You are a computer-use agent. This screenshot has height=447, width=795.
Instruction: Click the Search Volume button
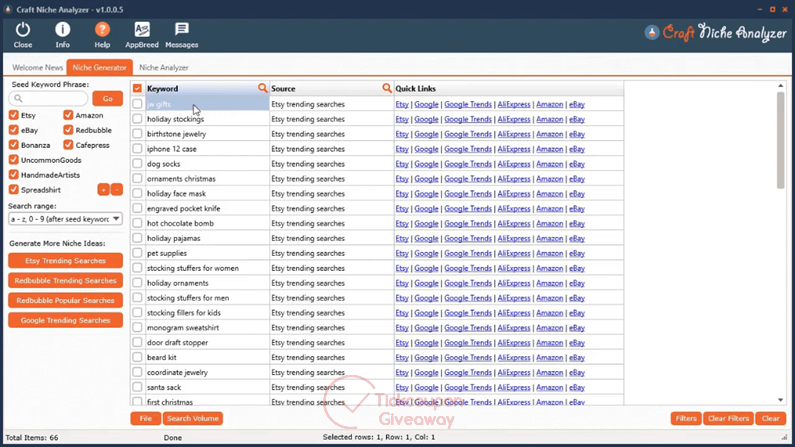(x=193, y=418)
